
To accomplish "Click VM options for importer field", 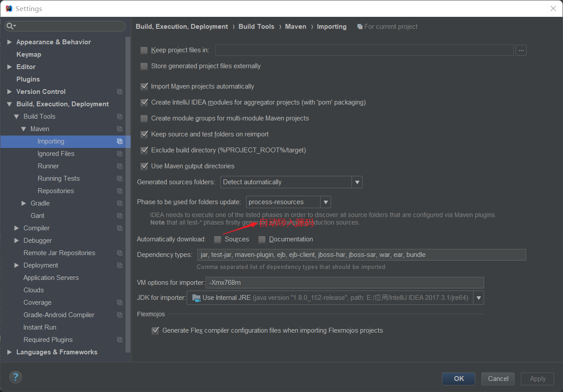I will 345,283.
